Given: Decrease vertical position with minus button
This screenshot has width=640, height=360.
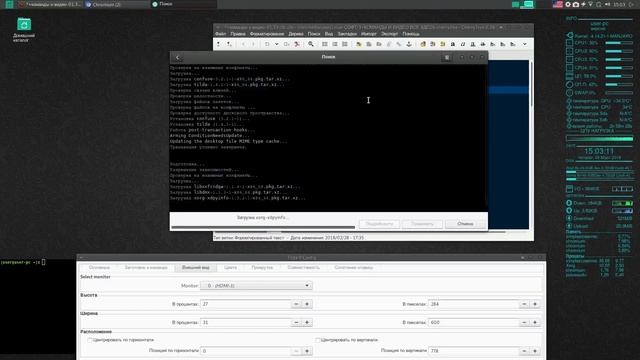Looking at the screenshot, I should 524,351.
